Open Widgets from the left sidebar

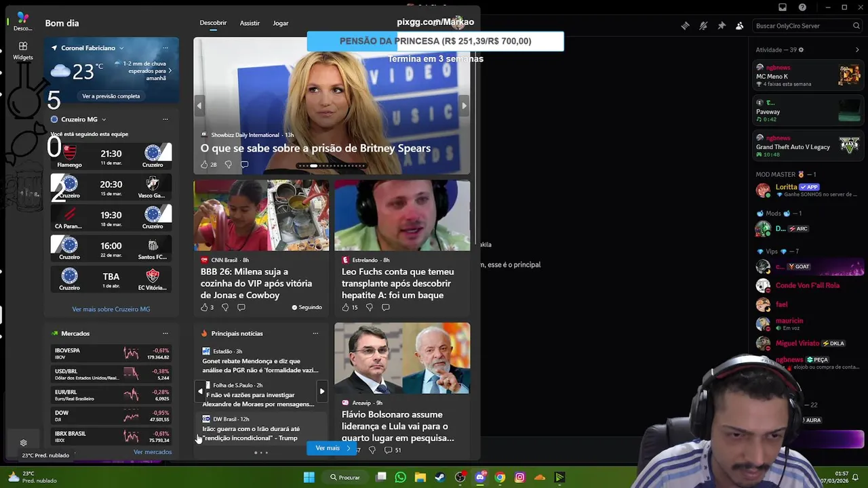tap(22, 51)
